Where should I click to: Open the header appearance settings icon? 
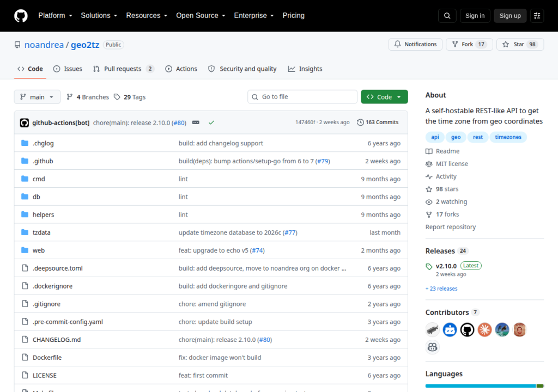click(x=537, y=16)
